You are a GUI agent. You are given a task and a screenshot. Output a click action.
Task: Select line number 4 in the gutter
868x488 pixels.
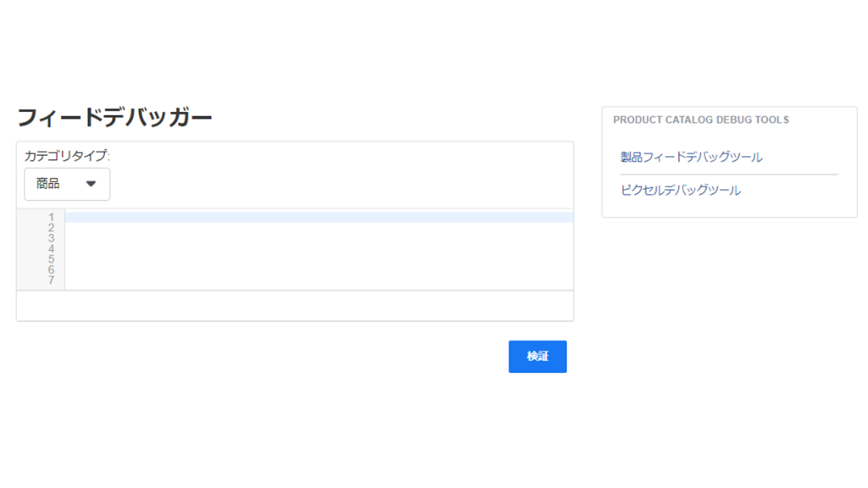tap(52, 249)
